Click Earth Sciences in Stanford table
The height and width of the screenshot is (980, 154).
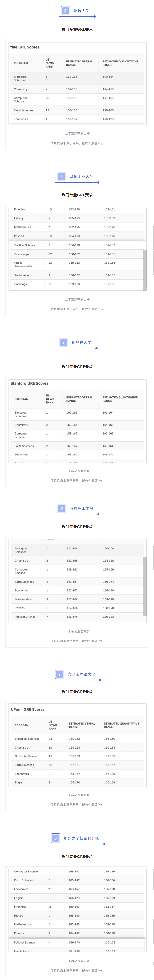coord(24,446)
